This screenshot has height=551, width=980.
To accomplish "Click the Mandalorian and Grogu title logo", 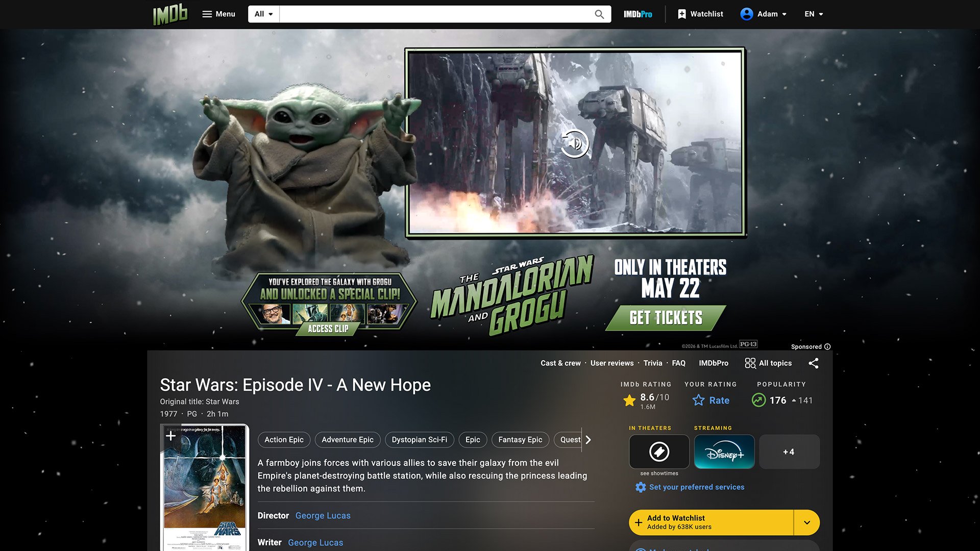I will point(512,296).
